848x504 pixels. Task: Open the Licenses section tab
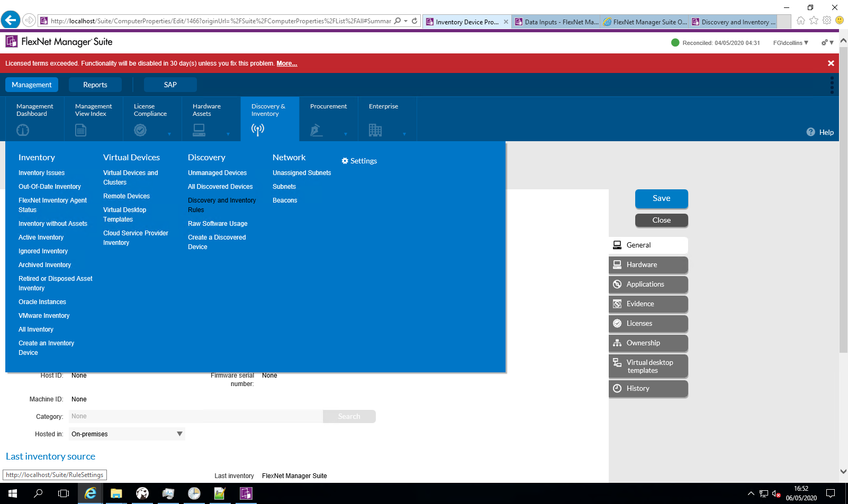pos(648,323)
